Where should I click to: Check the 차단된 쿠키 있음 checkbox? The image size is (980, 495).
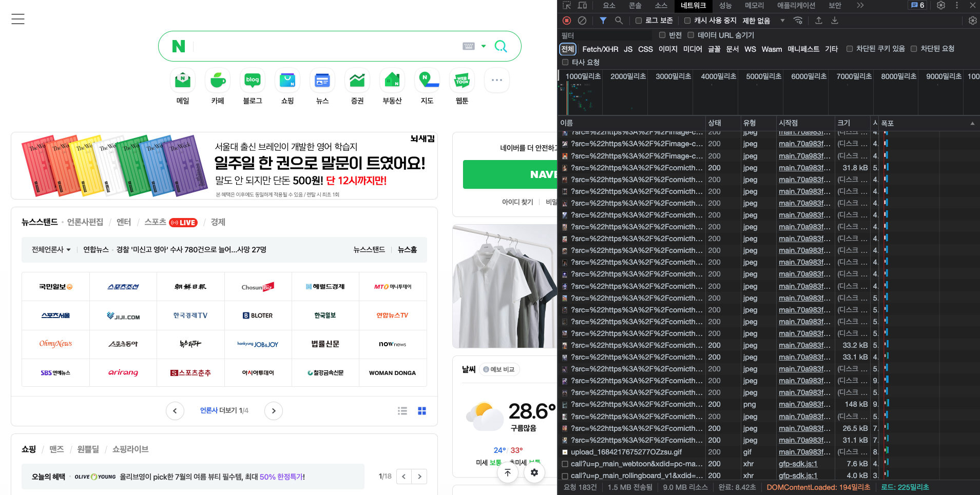850,49
